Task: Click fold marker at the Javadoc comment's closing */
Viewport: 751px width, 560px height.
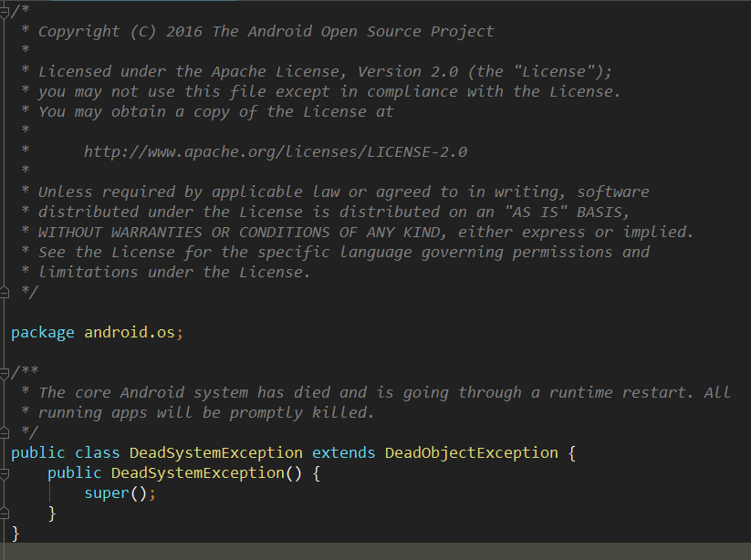Action: pyautogui.click(x=4, y=432)
